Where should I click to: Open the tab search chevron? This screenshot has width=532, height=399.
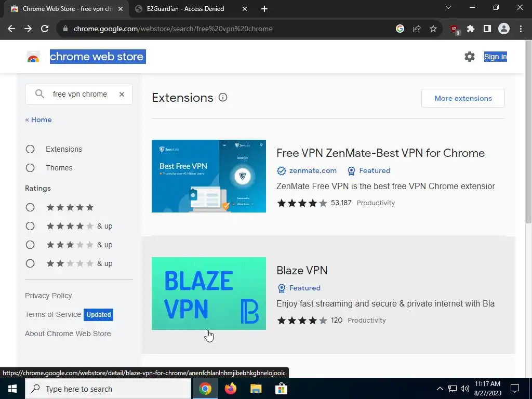tap(448, 7)
